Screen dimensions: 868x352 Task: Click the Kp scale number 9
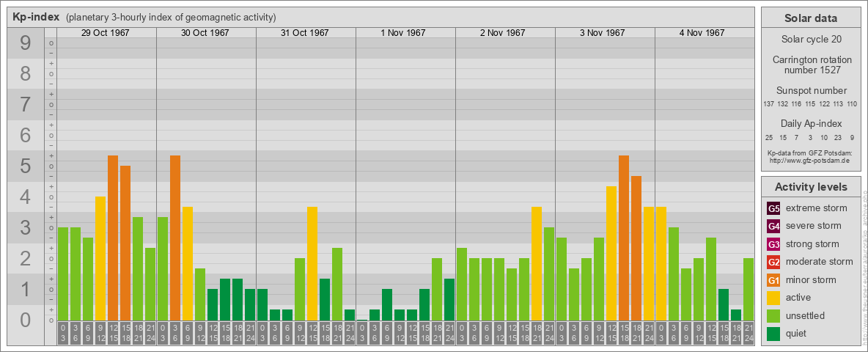pyautogui.click(x=26, y=43)
